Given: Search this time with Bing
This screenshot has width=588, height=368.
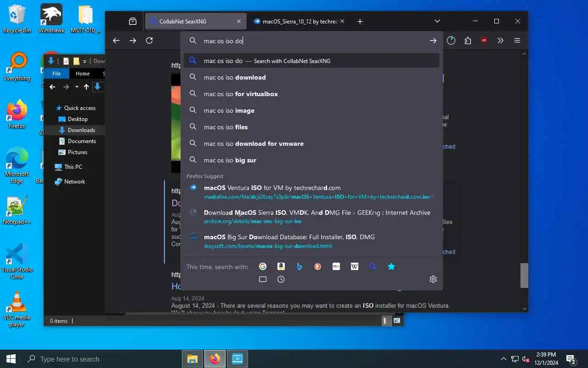Looking at the screenshot, I should (x=300, y=266).
